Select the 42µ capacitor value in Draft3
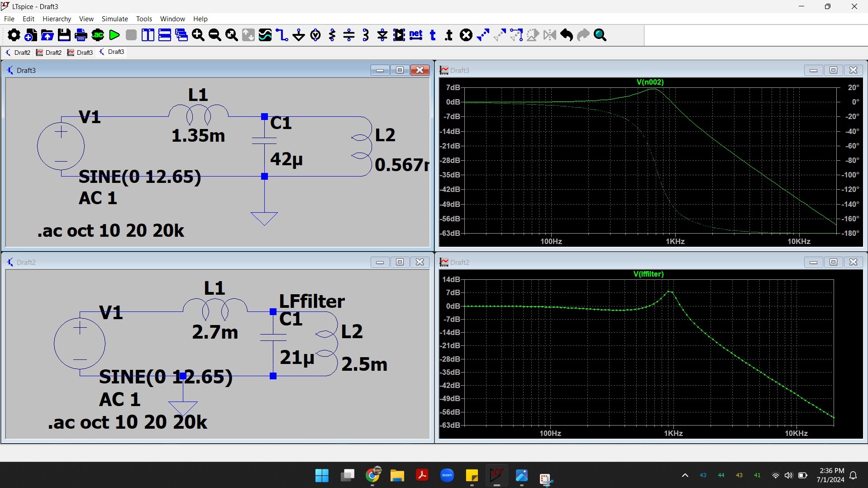Viewport: 868px width, 488px height. (x=286, y=159)
